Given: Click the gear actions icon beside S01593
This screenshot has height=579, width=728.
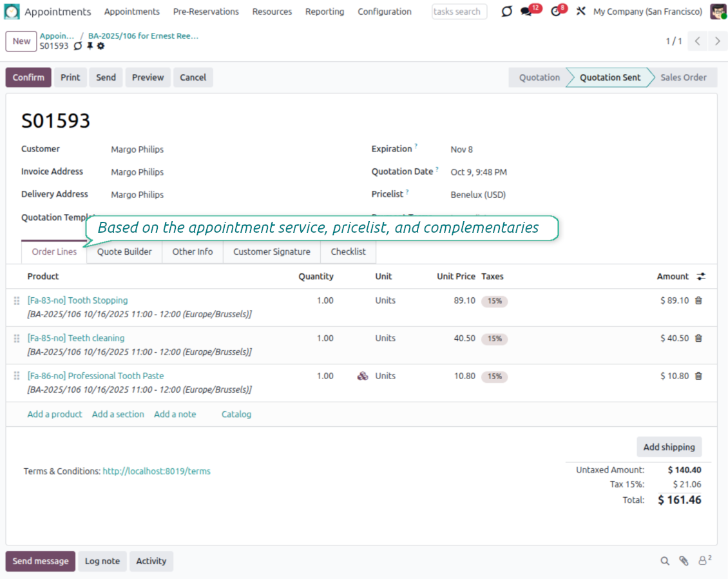Looking at the screenshot, I should [x=101, y=46].
